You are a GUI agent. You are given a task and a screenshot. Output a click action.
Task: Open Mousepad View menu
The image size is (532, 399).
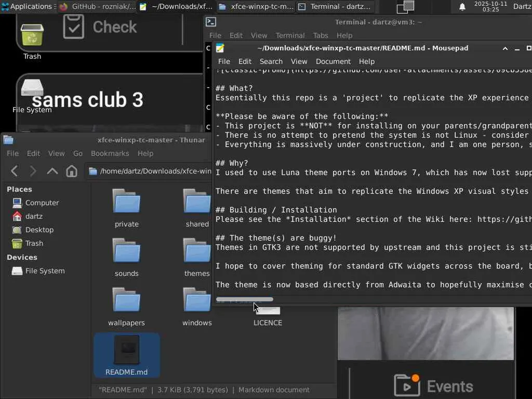299,61
